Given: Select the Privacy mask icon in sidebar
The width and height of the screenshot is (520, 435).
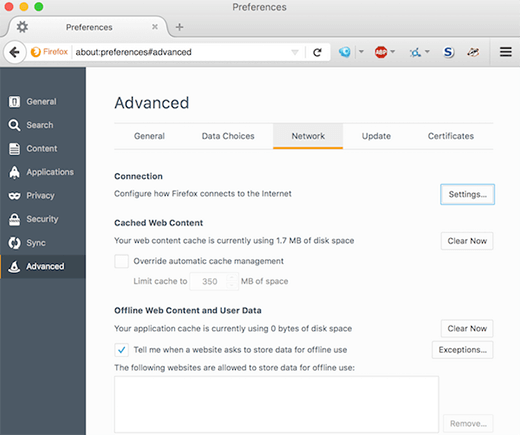Looking at the screenshot, I should tap(14, 196).
